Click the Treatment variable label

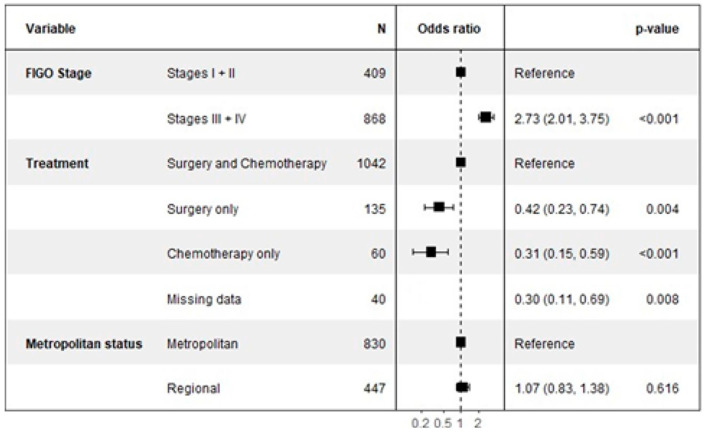[x=57, y=163]
